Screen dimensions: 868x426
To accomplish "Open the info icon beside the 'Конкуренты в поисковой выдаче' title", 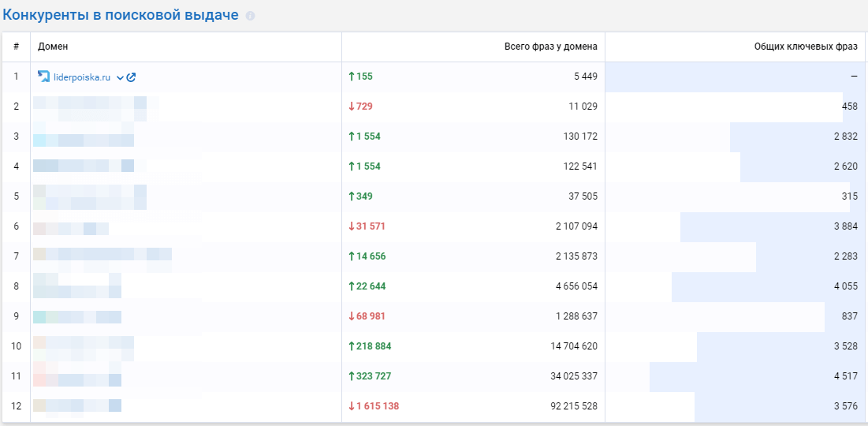I will click(x=250, y=16).
